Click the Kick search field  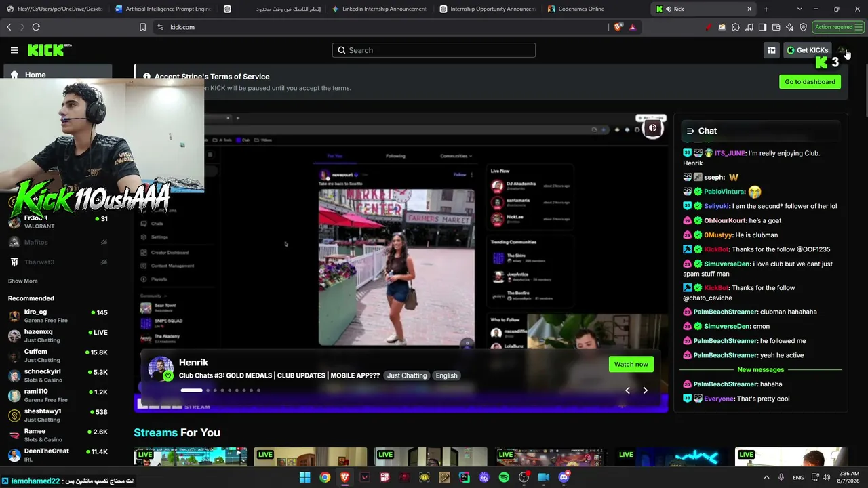[x=434, y=50]
